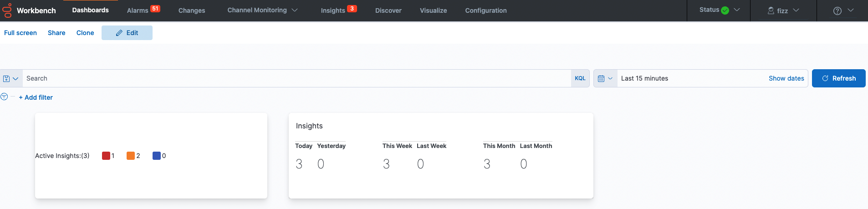This screenshot has height=209, width=868.
Task: Click the Workbench logo icon
Action: click(7, 10)
